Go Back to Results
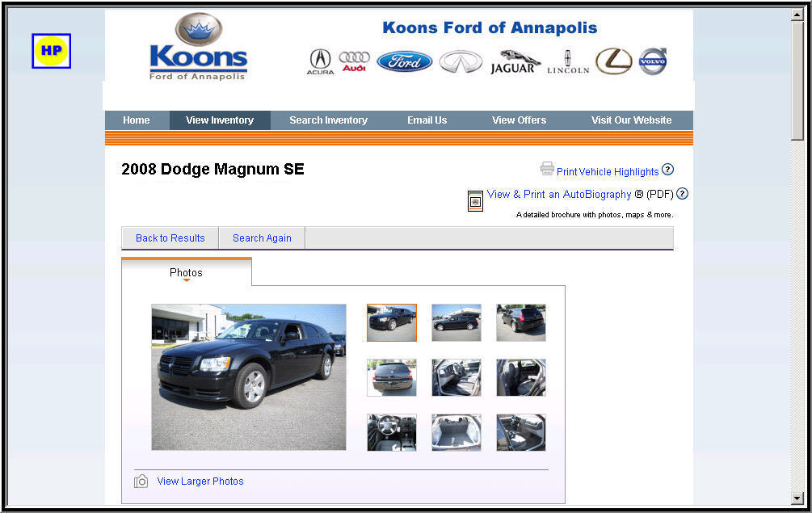 170,238
